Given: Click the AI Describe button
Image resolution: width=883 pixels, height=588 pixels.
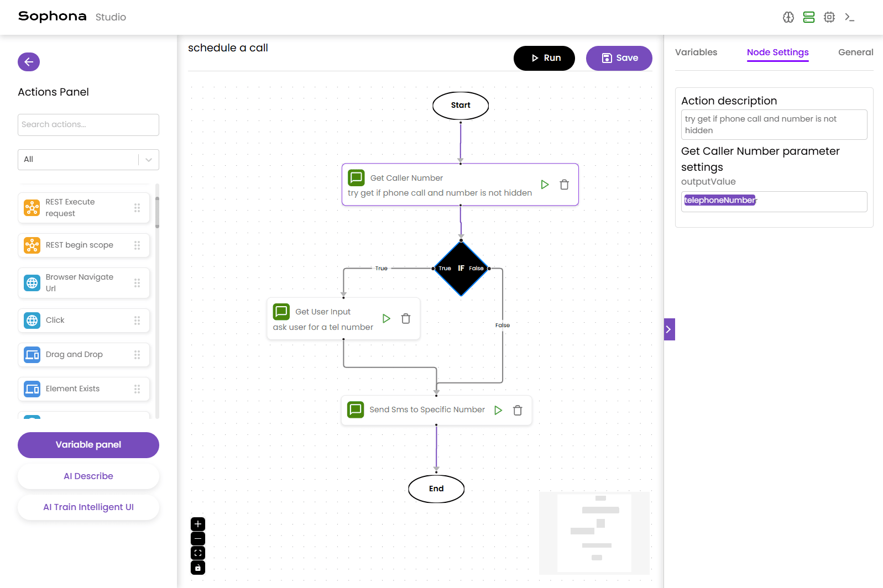Looking at the screenshot, I should coord(88,476).
